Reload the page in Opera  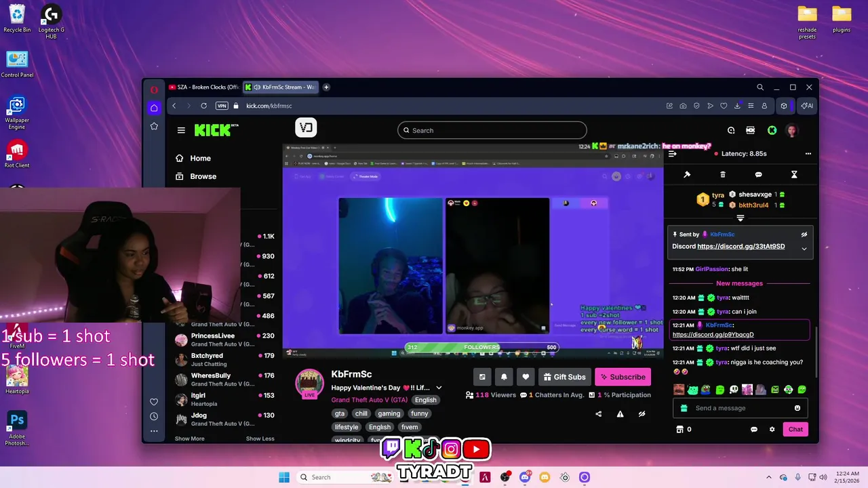click(203, 106)
